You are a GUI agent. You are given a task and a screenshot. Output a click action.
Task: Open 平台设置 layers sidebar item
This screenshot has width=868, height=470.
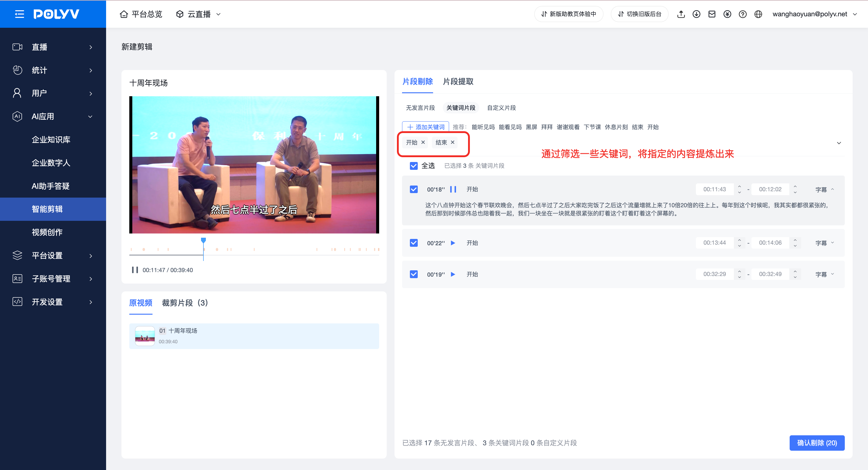53,256
